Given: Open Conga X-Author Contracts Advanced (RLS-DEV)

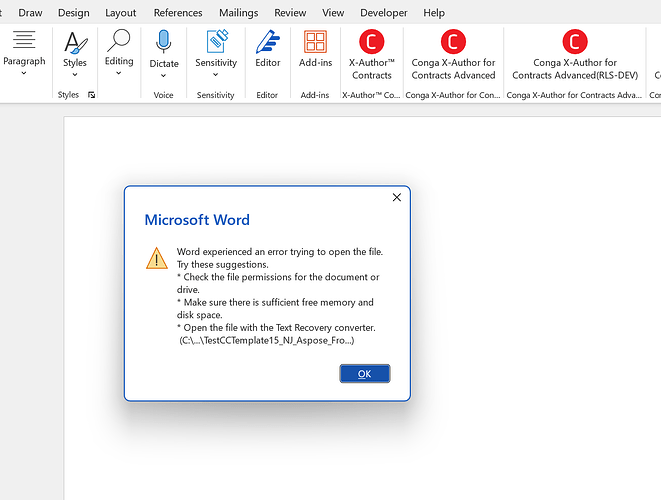Looking at the screenshot, I should (574, 42).
